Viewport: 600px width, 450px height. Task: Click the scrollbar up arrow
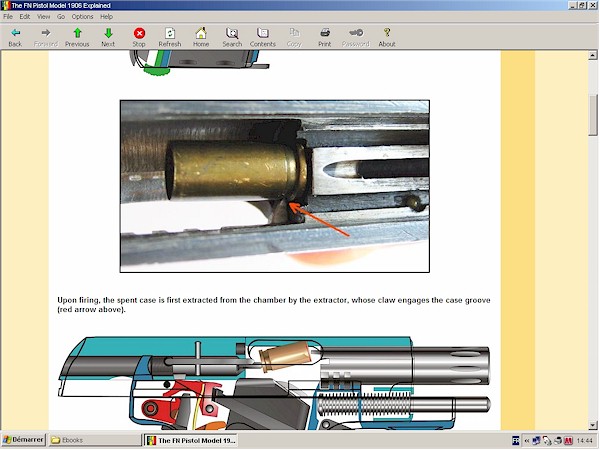[593, 55]
